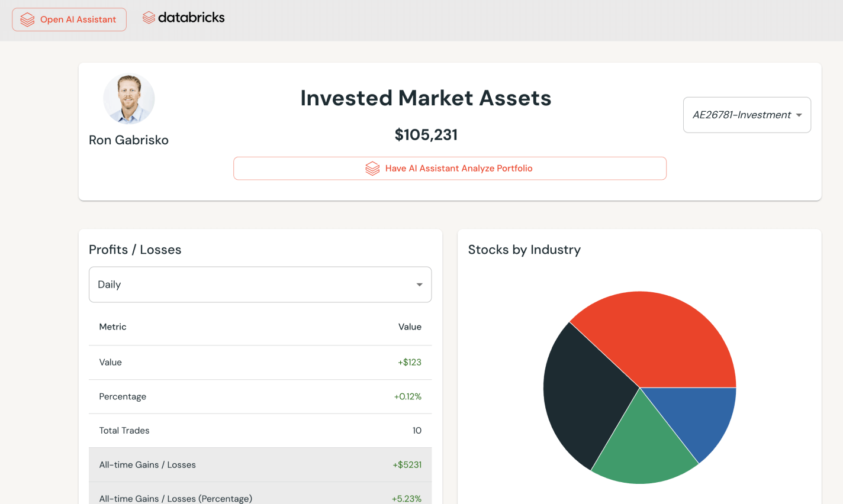Click the Percentage metric row
Screen dimensions: 843x504
(x=259, y=396)
